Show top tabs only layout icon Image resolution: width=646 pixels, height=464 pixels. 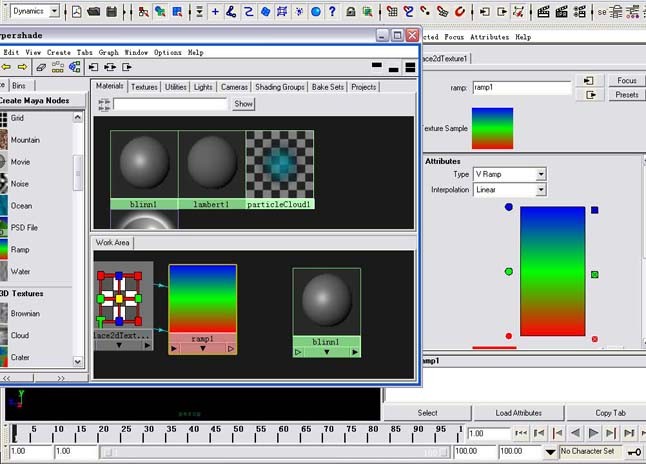pyautogui.click(x=377, y=65)
